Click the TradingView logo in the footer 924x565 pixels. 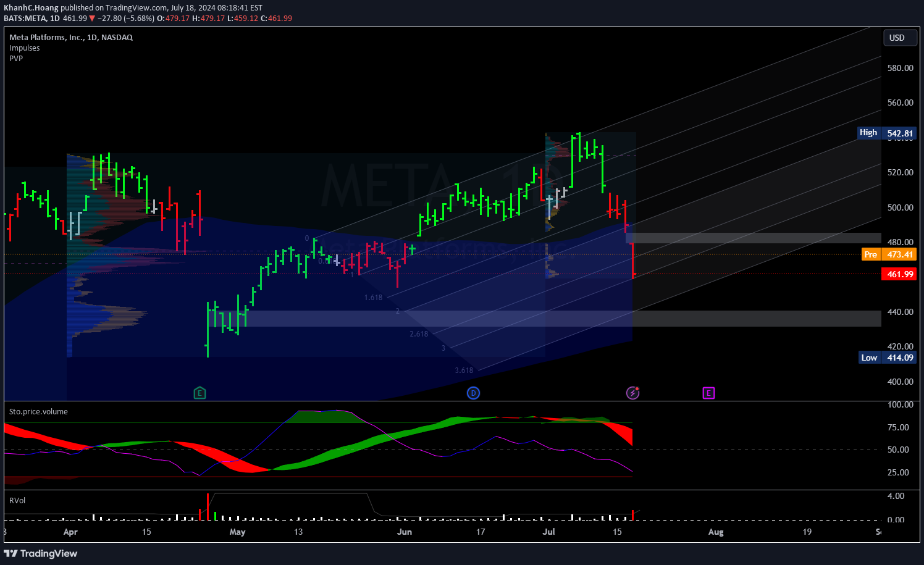(x=41, y=553)
